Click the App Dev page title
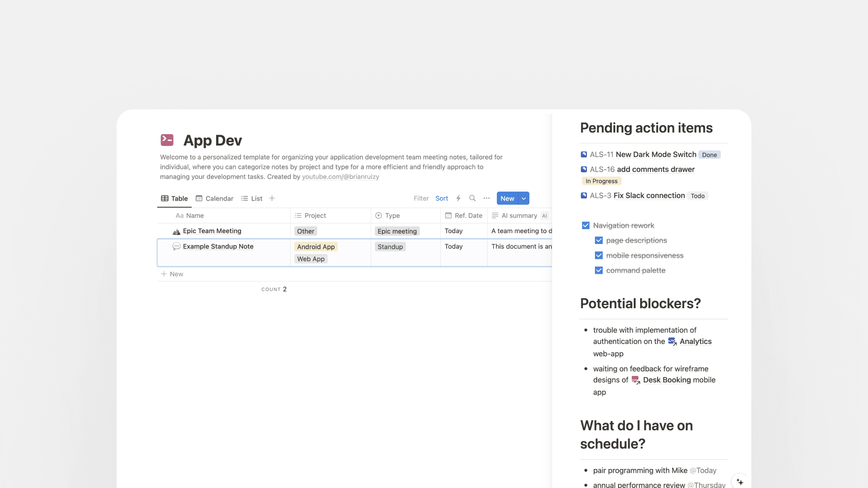This screenshot has width=868, height=488. [212, 141]
